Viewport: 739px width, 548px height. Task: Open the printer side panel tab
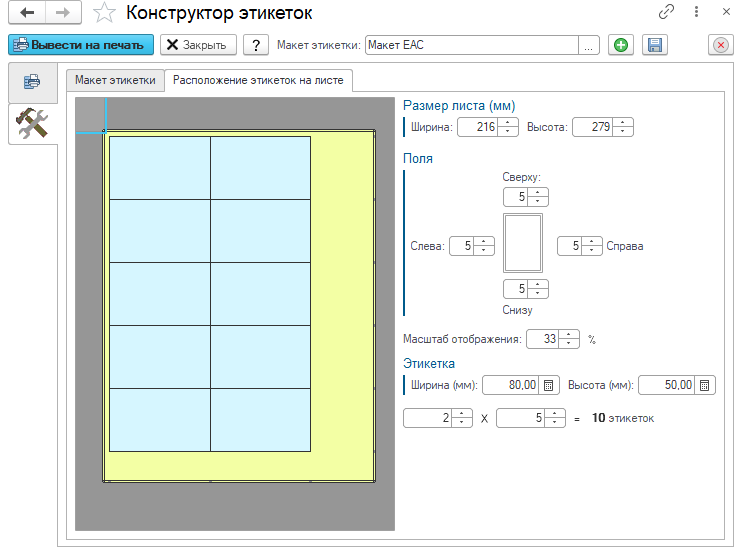[x=32, y=81]
